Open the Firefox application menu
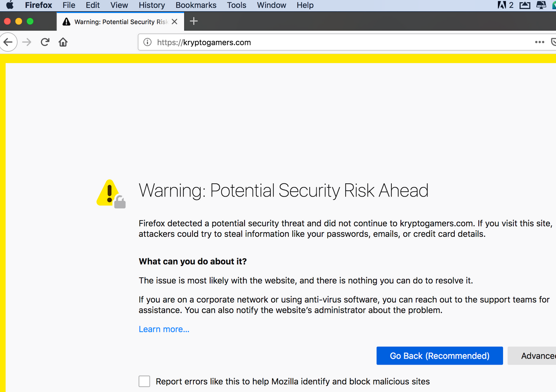The image size is (556, 392). click(x=38, y=5)
